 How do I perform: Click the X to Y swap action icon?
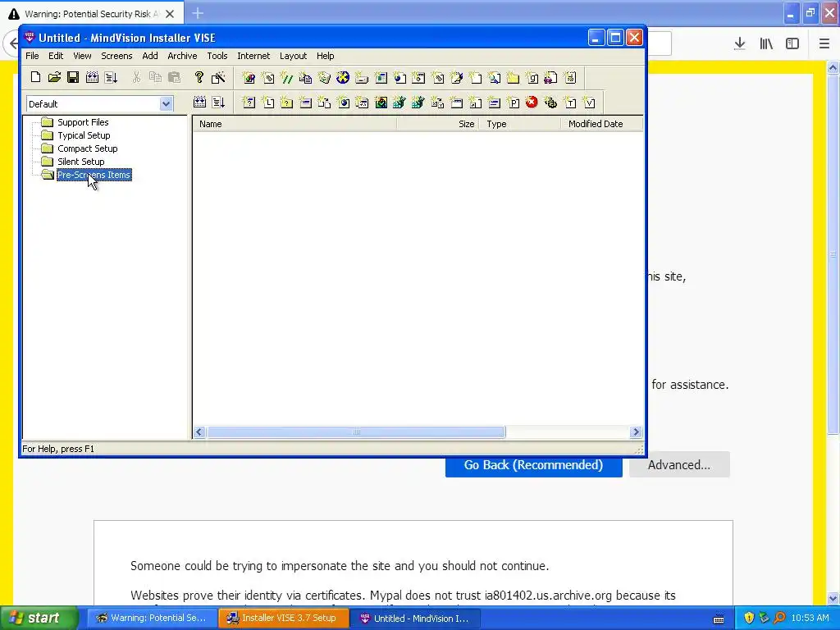pos(437,103)
